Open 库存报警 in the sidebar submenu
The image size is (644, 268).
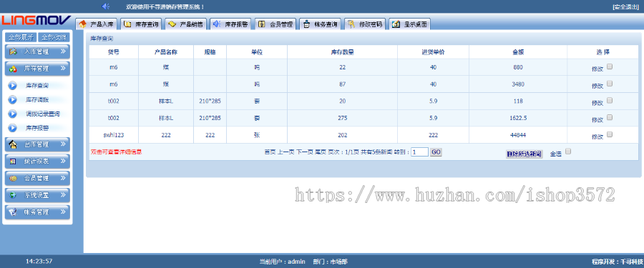point(37,128)
